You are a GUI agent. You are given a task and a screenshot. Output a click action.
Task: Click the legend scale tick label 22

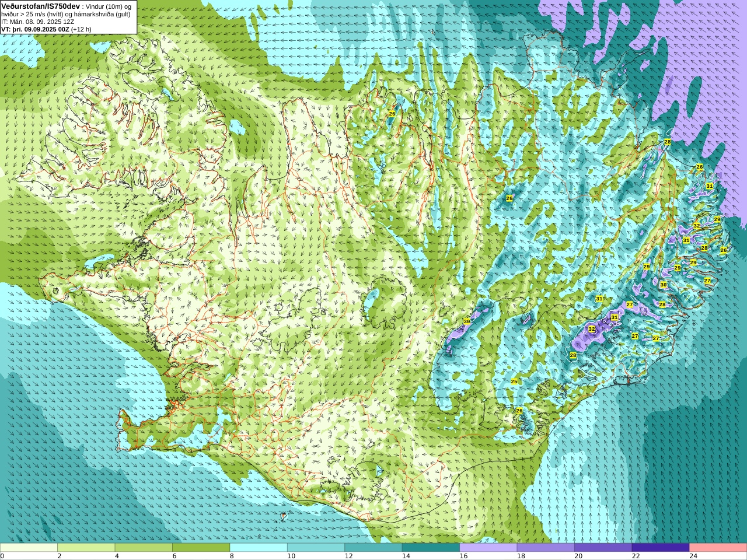[636, 556]
